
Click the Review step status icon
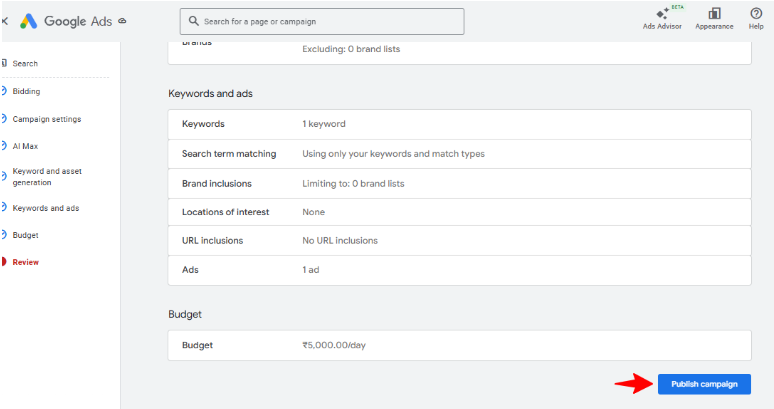pyautogui.click(x=4, y=262)
